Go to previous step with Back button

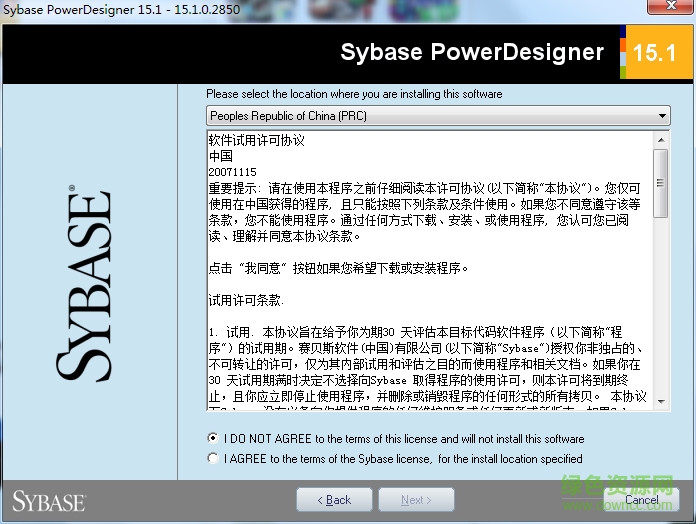coord(334,500)
